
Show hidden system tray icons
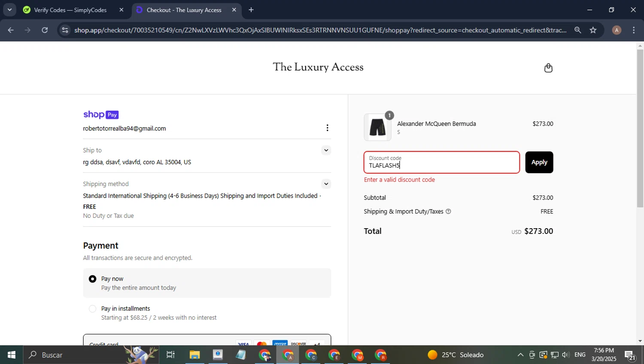[520, 355]
